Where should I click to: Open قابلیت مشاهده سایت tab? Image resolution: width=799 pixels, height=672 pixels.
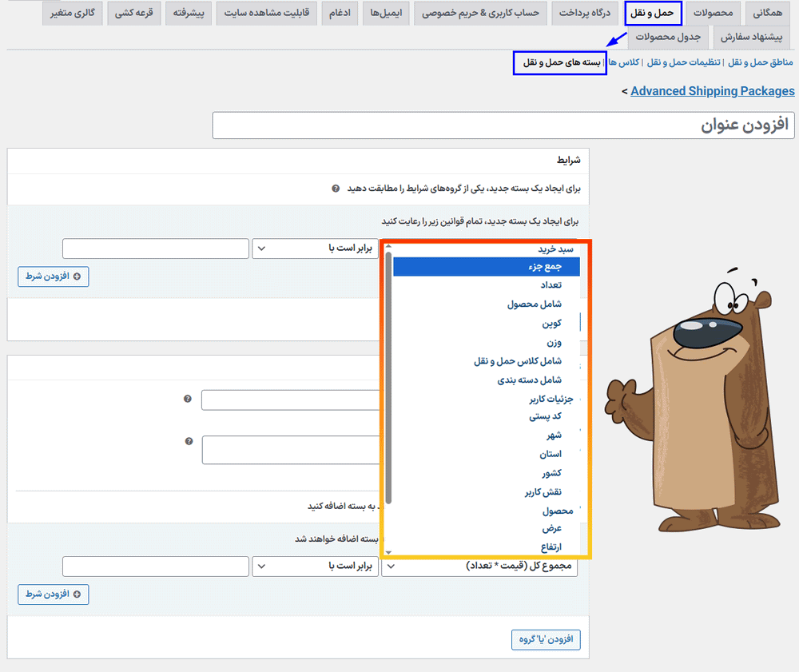267,13
